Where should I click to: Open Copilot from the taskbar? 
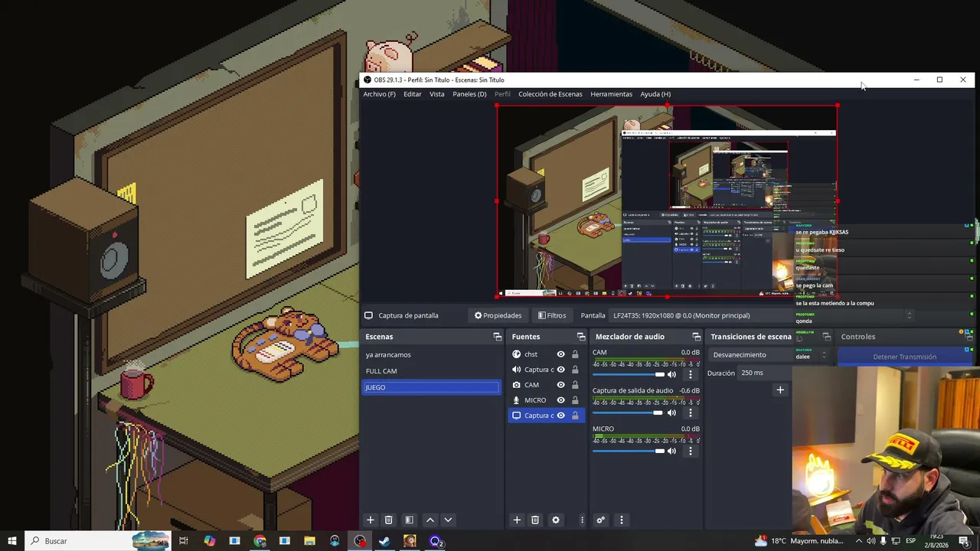point(210,541)
